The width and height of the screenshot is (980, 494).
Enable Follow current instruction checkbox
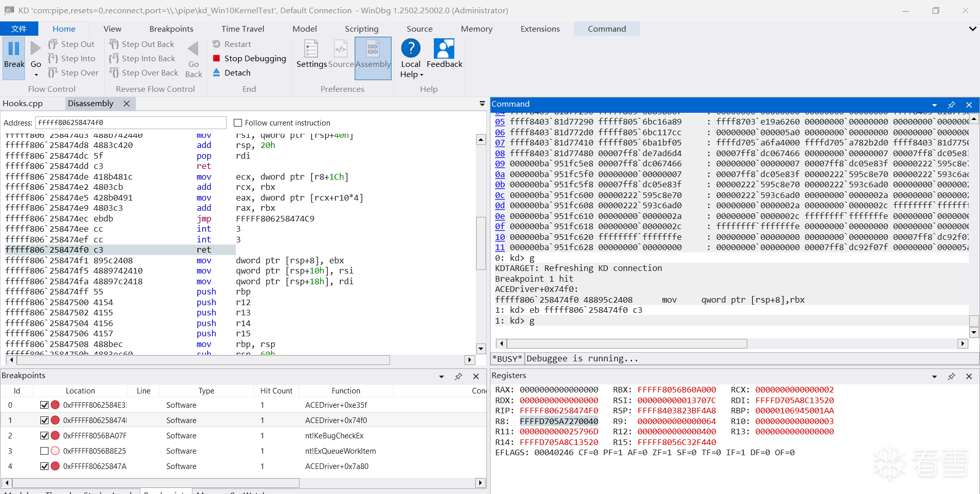pos(238,123)
